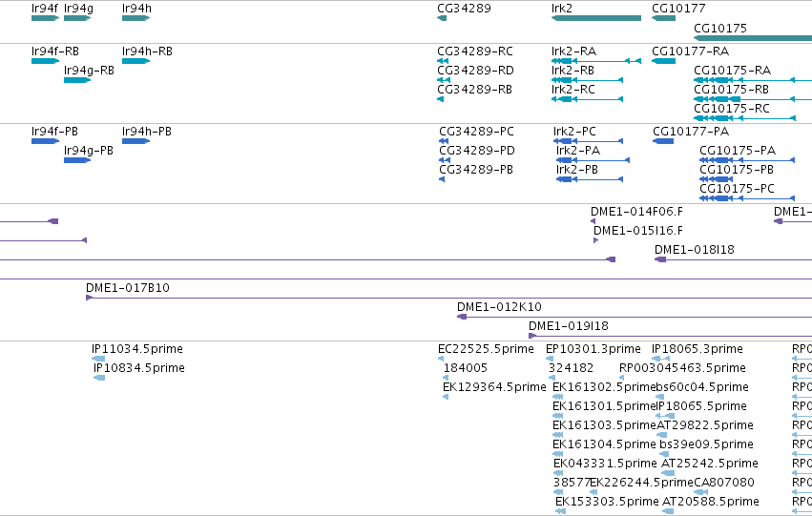Open the AT29822.5prime EST label
This screenshot has width=812, height=516.
point(705,426)
